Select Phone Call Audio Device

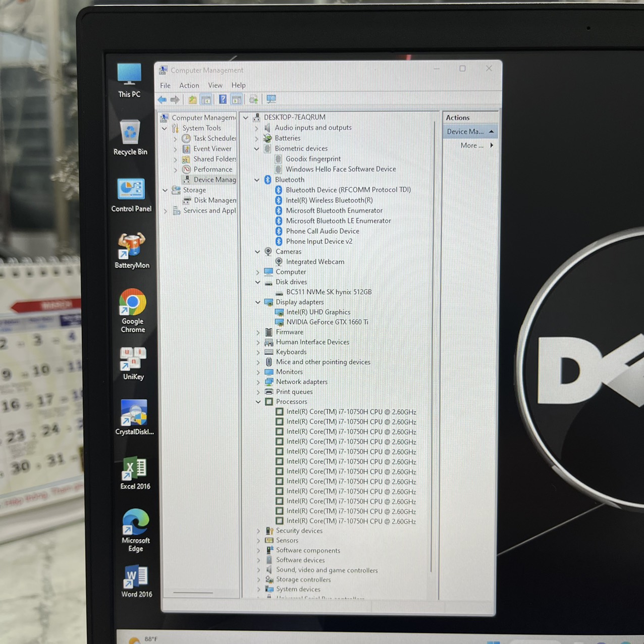(x=323, y=231)
